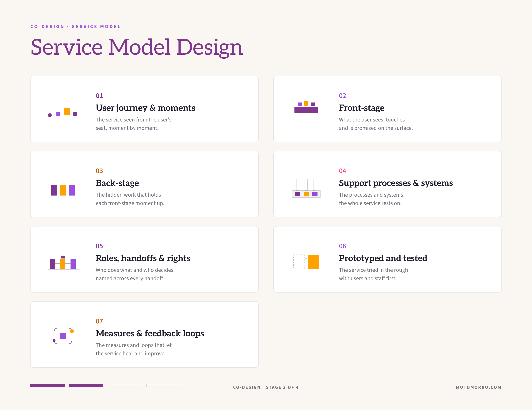Click the User journey & moments timeline icon
The image size is (532, 410).
(x=64, y=112)
